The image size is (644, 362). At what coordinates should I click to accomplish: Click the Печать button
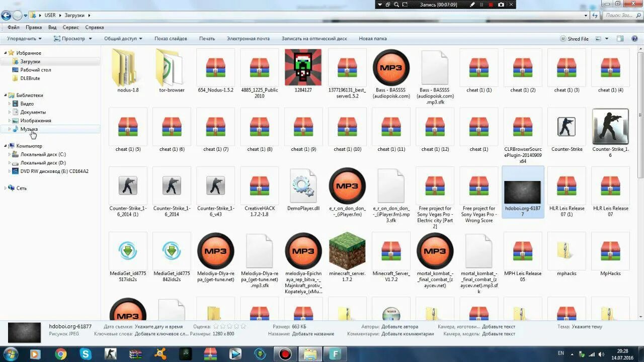point(207,39)
